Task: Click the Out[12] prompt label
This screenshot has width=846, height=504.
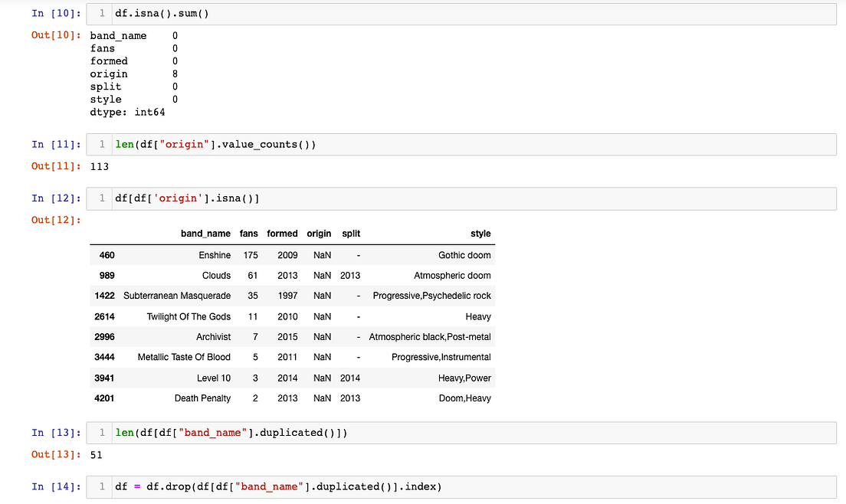Action: 54,220
